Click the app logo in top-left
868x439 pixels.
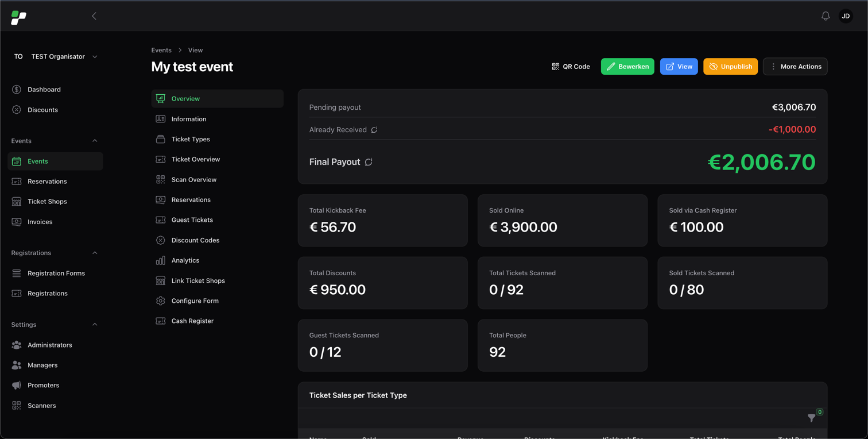click(18, 18)
